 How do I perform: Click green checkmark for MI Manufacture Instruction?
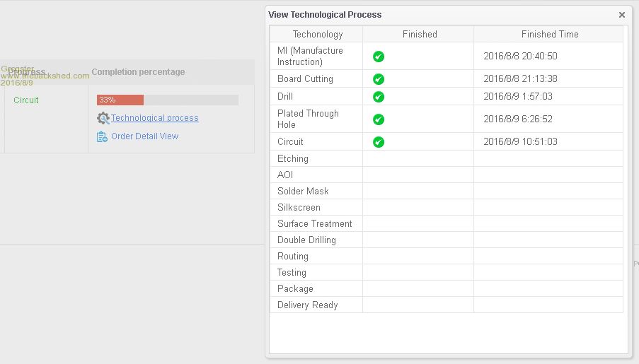(x=379, y=57)
